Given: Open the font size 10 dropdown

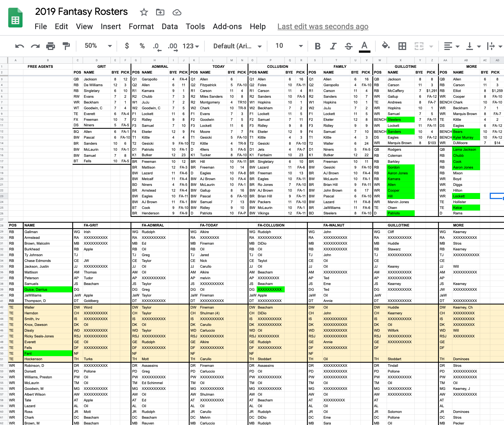Looking at the screenshot, I should tap(289, 46).
